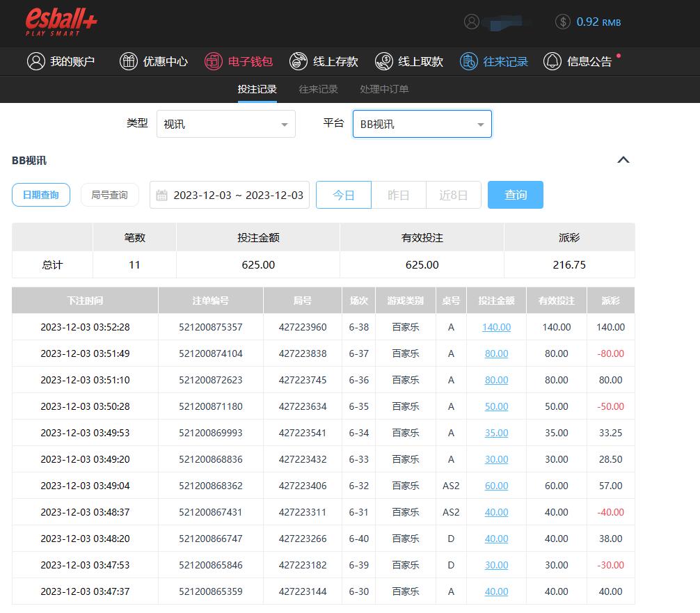
Task: Expand the 类型 视讯 dropdown
Action: (x=226, y=124)
